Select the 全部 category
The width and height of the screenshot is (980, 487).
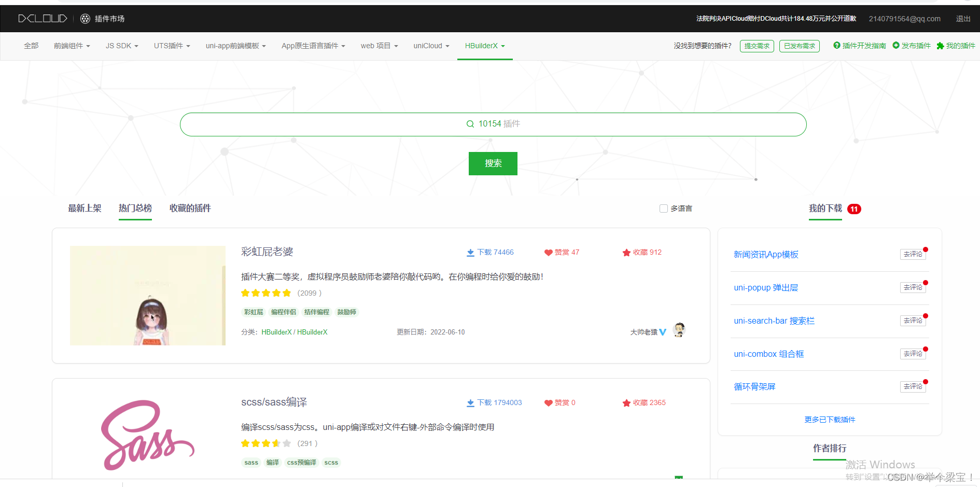click(31, 46)
